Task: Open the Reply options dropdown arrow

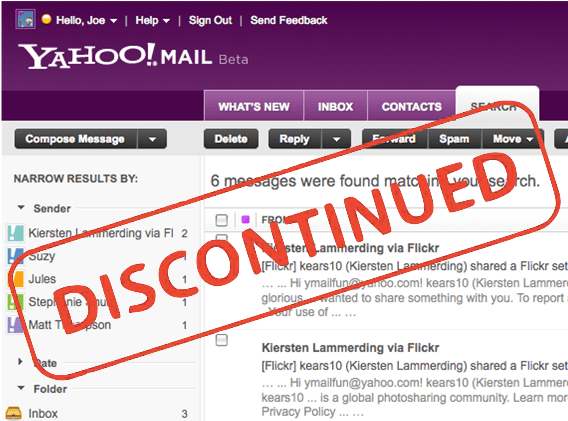Action: coord(337,139)
